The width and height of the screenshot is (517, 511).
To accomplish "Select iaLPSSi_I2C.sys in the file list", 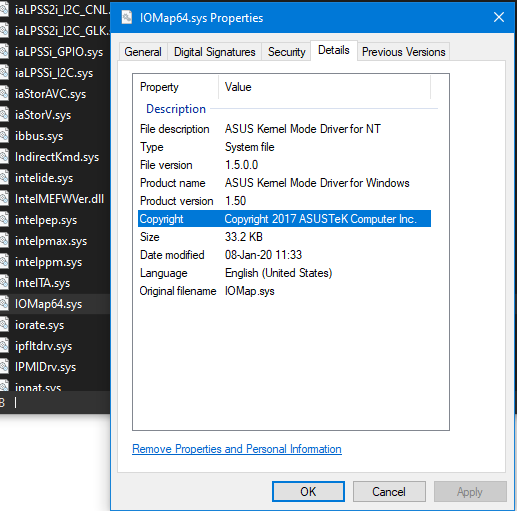I will click(55, 73).
